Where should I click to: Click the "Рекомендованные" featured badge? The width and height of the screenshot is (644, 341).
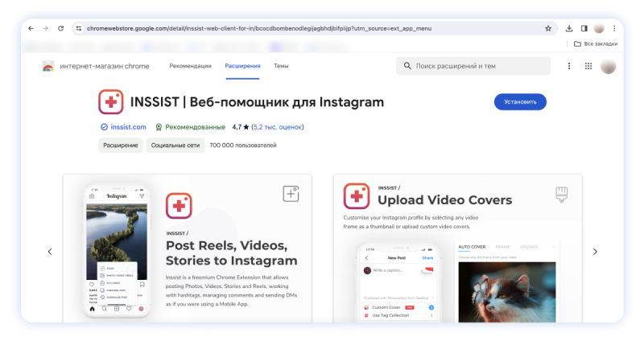[x=190, y=127]
